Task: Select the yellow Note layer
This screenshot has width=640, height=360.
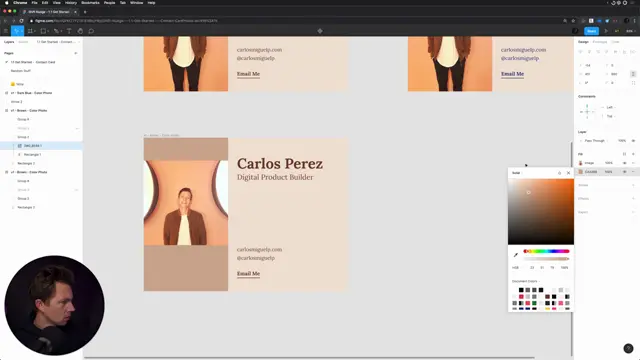Action: 17,84
